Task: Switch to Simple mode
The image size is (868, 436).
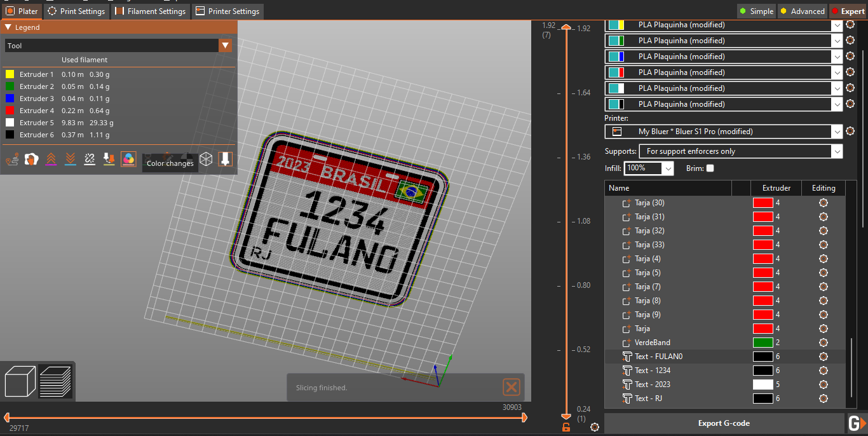Action: pyautogui.click(x=756, y=11)
